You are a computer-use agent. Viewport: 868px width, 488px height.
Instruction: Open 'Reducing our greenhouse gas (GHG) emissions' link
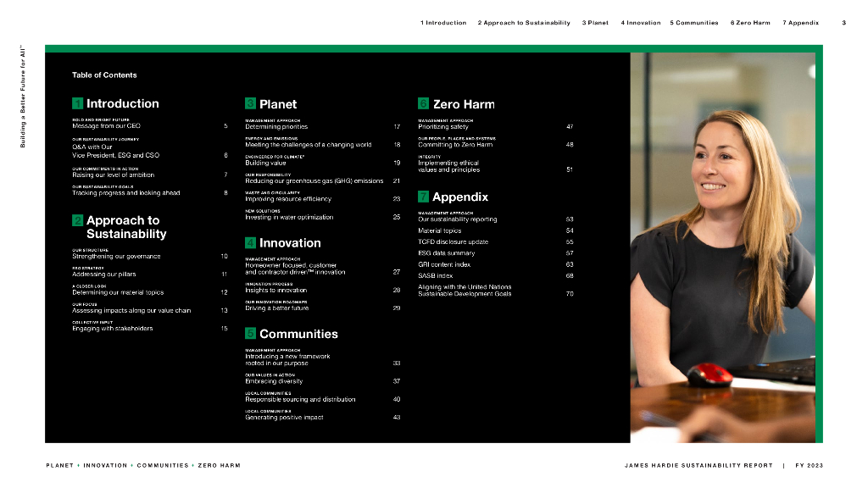coord(314,181)
